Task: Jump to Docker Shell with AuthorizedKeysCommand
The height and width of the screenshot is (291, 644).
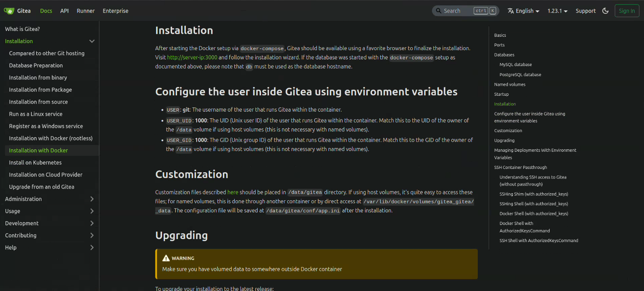Action: (x=525, y=227)
